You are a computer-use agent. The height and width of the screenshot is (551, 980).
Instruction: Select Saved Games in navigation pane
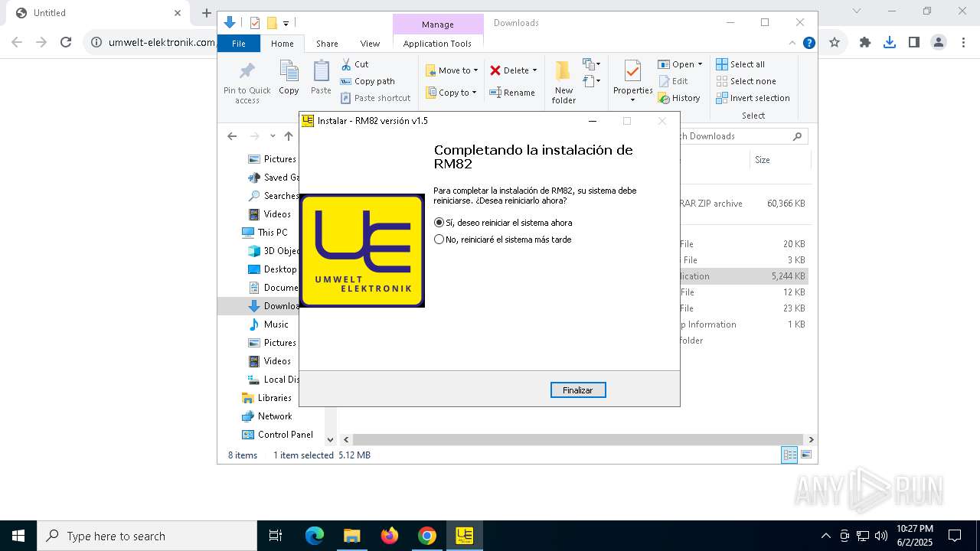coord(273,178)
